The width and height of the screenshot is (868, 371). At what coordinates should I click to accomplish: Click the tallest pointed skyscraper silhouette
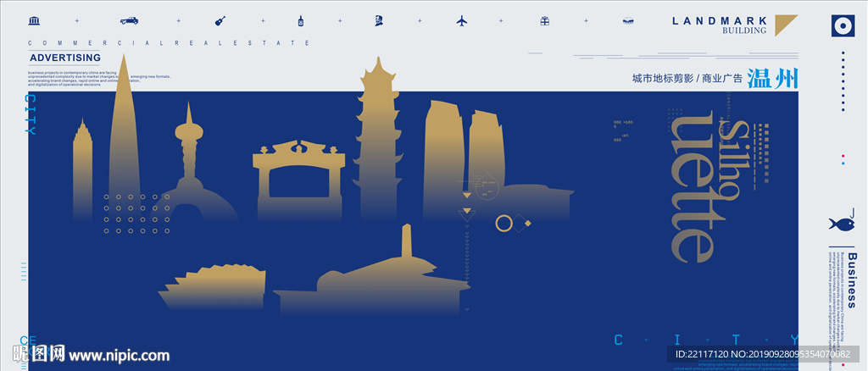124,136
